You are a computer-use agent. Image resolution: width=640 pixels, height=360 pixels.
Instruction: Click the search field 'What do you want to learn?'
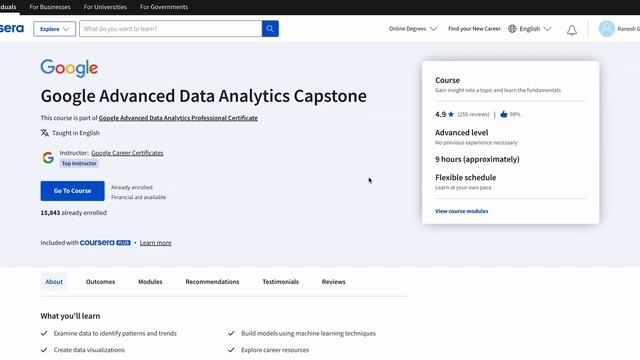171,29
